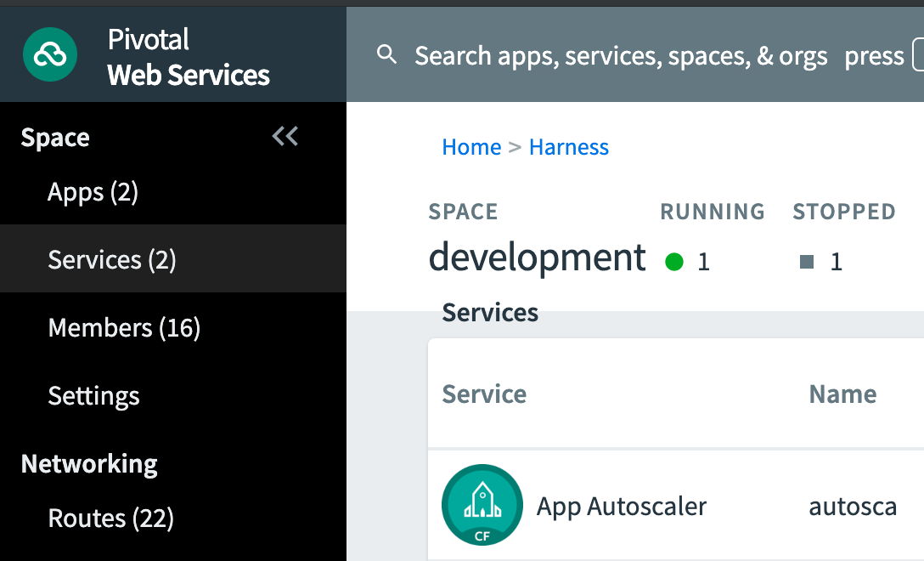The image size is (924, 561).
Task: Collapse the sidebar with double chevron
Action: [x=285, y=136]
